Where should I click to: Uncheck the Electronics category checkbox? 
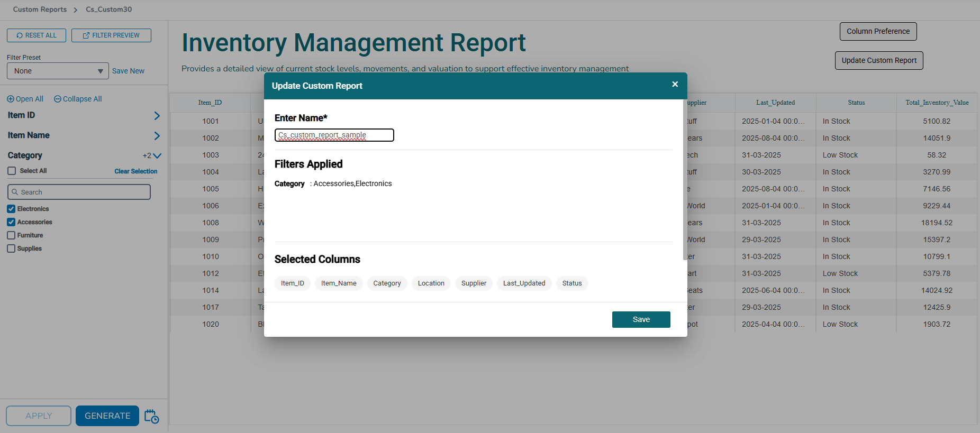click(11, 209)
